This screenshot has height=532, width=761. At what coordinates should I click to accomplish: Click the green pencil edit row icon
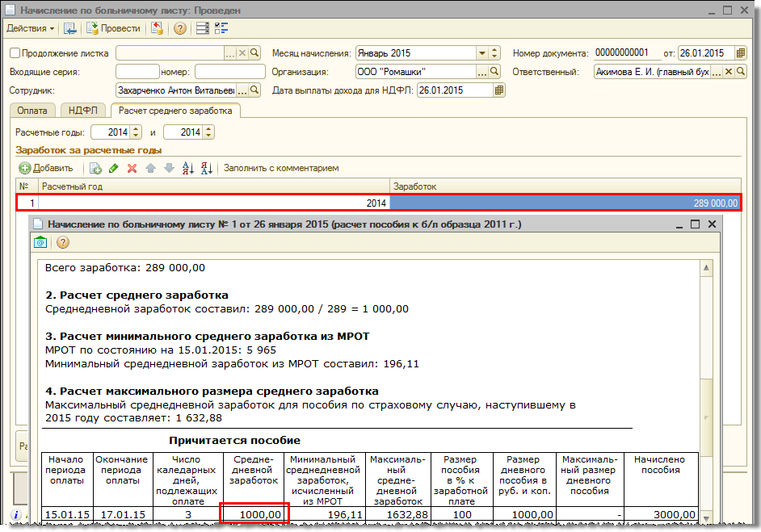[x=114, y=168]
